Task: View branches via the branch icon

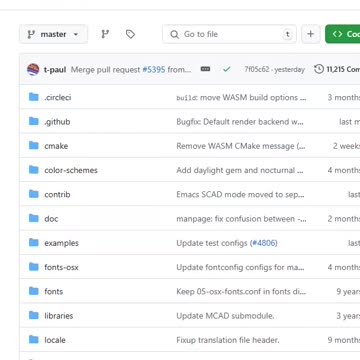Action: [x=105, y=34]
